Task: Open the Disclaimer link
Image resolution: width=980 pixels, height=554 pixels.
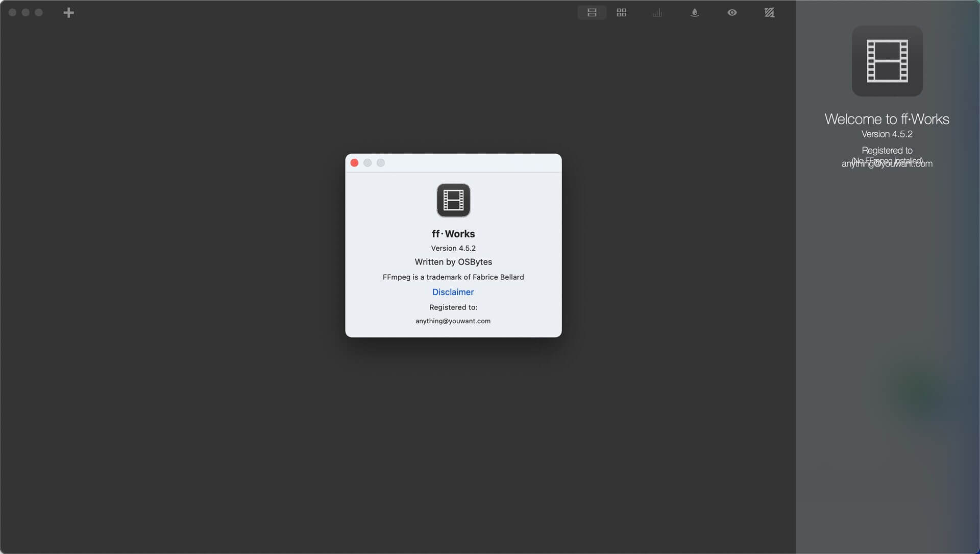Action: point(453,292)
